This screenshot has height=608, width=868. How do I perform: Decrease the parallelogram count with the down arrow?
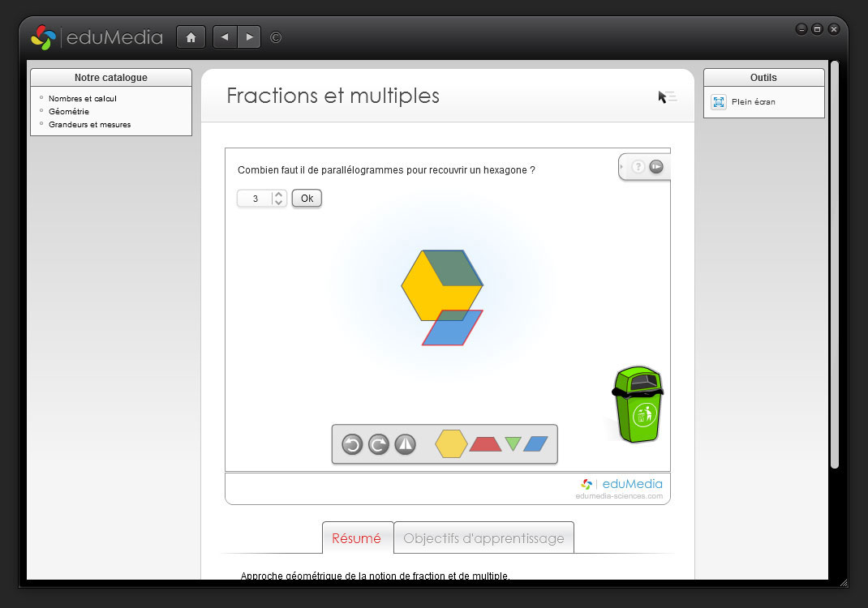pyautogui.click(x=279, y=203)
